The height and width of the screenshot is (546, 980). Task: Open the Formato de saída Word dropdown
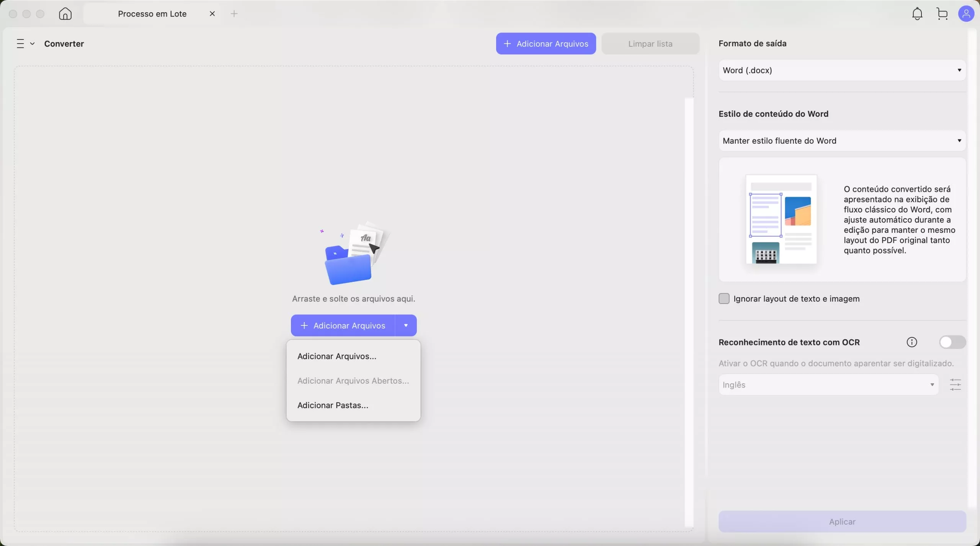point(842,70)
